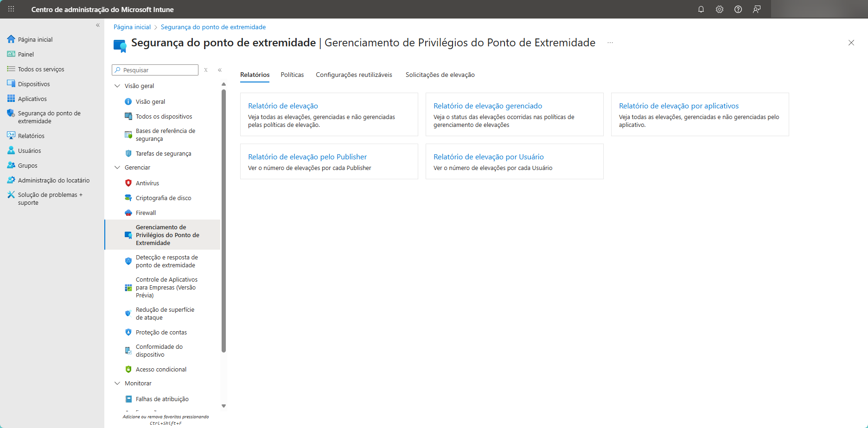Open the ellipsis more options beside title
Viewport: 868px width, 428px height.
[610, 43]
